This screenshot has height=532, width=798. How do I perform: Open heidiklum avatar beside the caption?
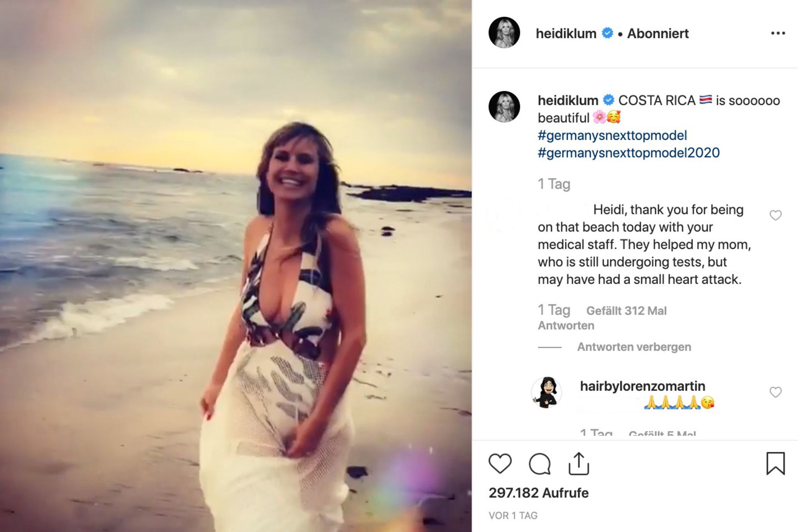point(504,107)
